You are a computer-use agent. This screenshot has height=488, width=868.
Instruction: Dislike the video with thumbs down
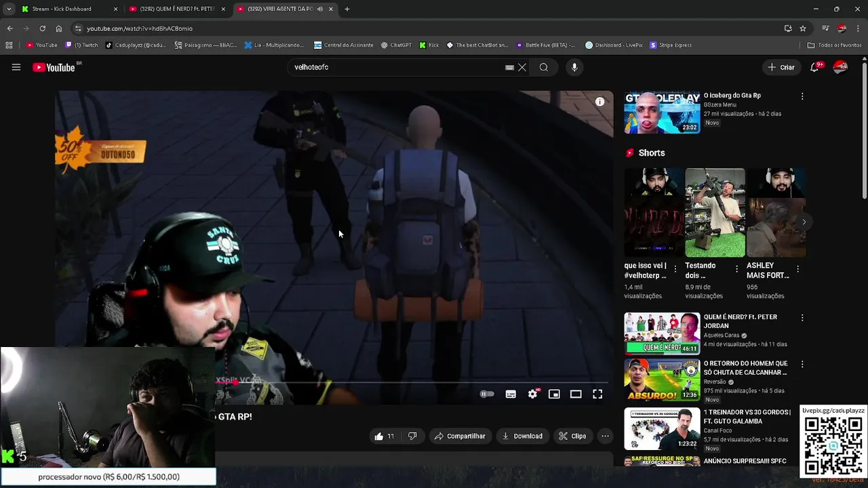pyautogui.click(x=412, y=436)
